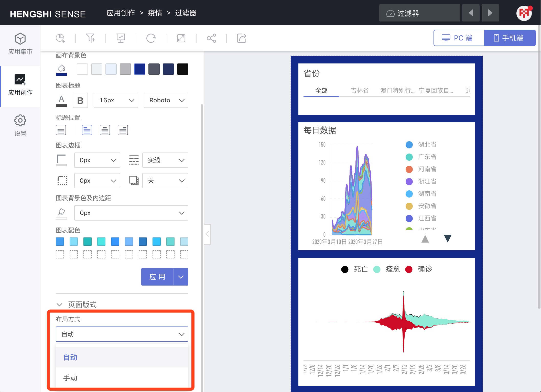This screenshot has height=392, width=541.
Task: Toggle 死亡 legend series
Action: (355, 269)
